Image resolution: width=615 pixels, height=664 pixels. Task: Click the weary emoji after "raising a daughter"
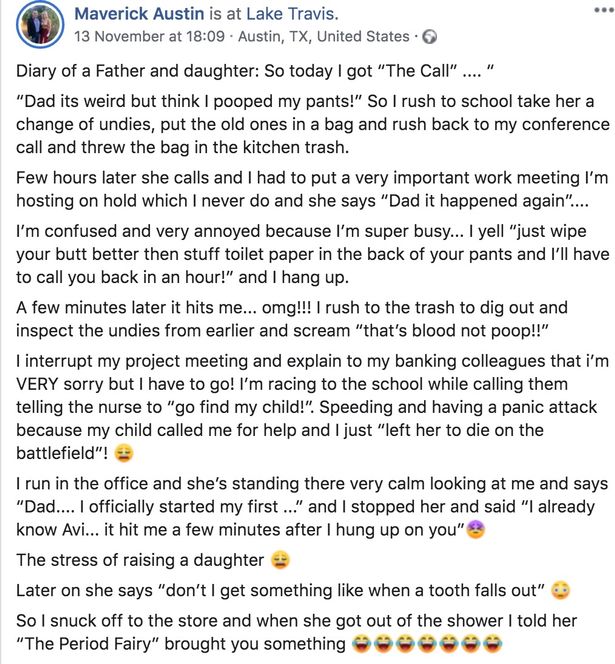pos(280,560)
